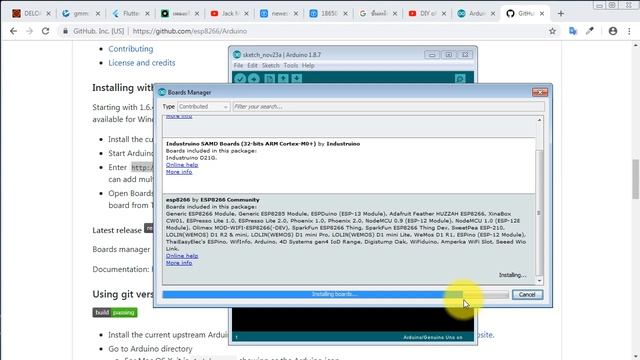
Task: Open More info for Industruino boards
Action: [x=179, y=172]
